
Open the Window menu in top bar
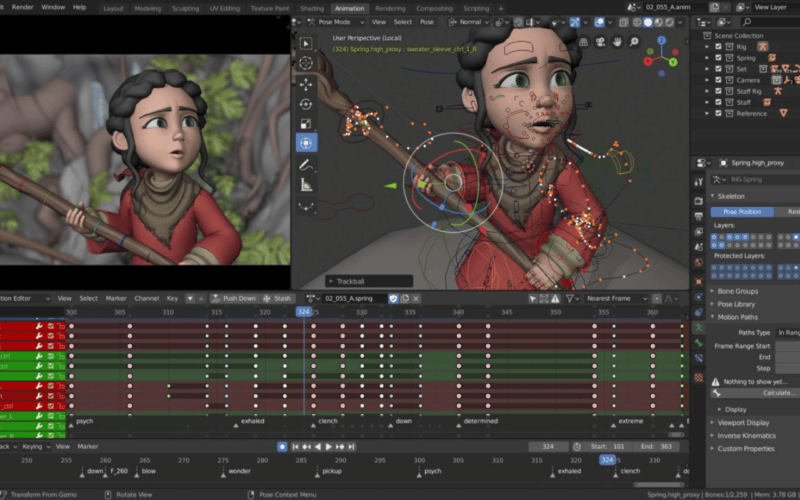53,7
